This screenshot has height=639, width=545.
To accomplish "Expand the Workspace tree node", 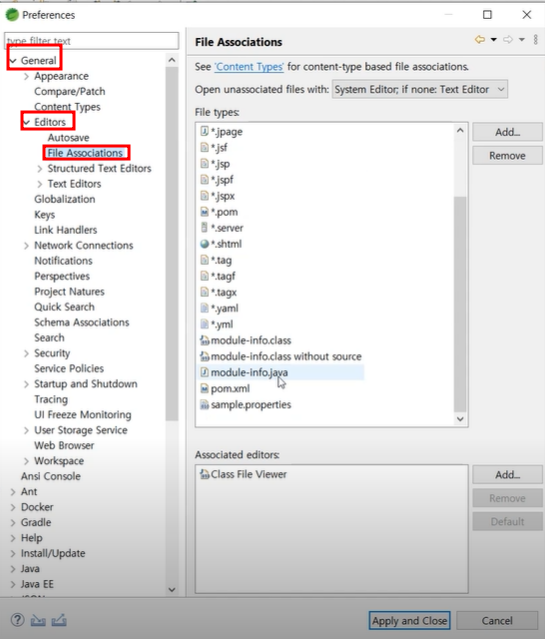I will point(26,461).
